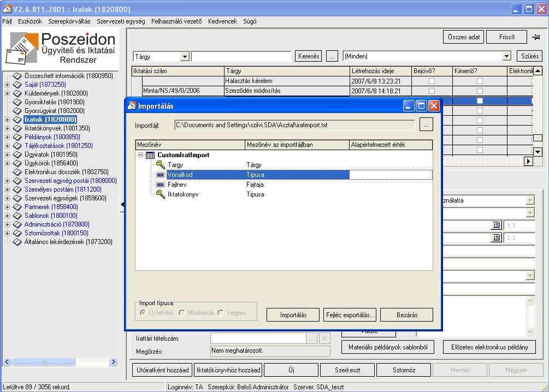
Task: Expand the Adminisztráció tree node
Action: click(x=7, y=224)
